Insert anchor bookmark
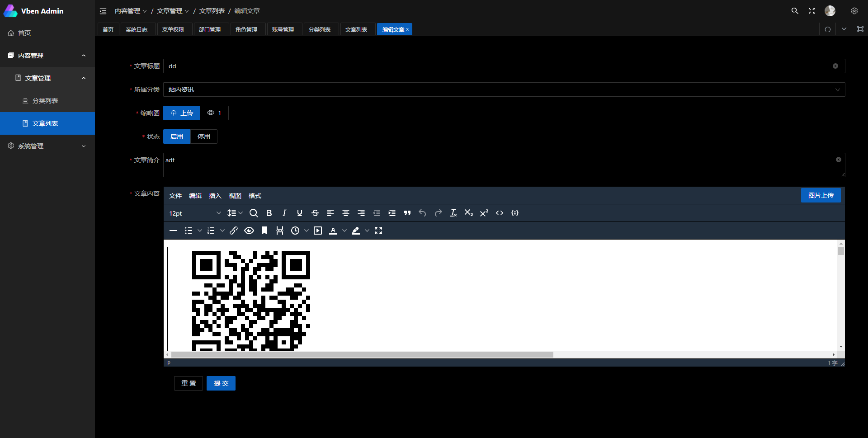868x438 pixels. 264,231
